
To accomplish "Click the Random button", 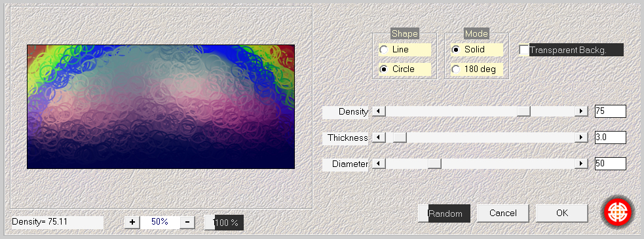I will [x=444, y=213].
